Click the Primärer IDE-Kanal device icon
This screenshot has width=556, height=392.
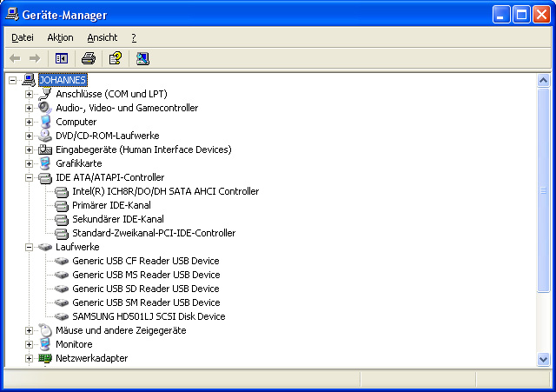[62, 206]
